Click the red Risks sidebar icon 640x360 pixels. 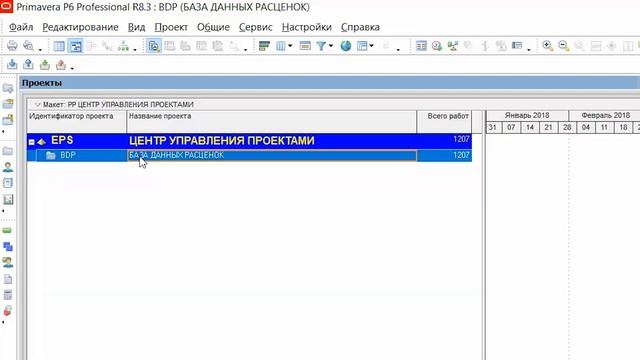(8, 311)
